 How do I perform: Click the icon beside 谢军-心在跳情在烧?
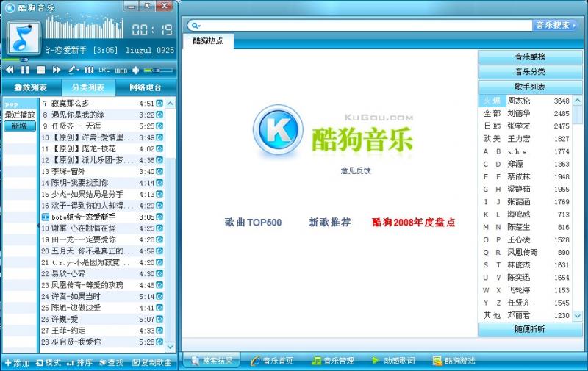point(159,228)
